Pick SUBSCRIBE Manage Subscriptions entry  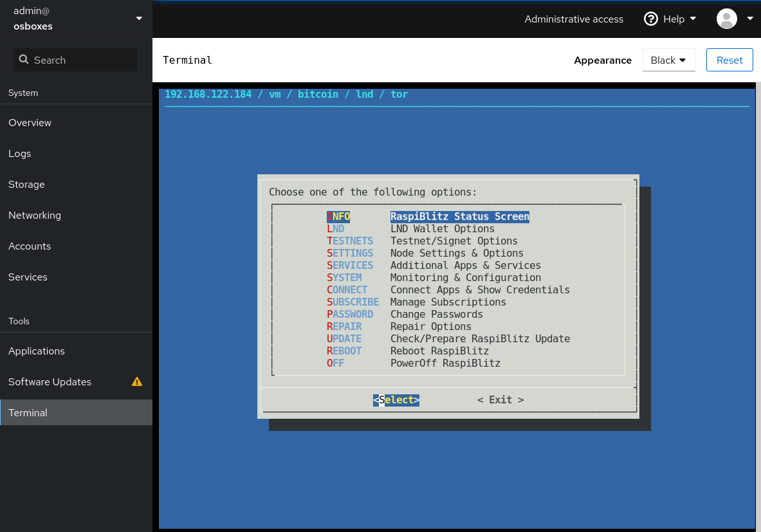[416, 302]
